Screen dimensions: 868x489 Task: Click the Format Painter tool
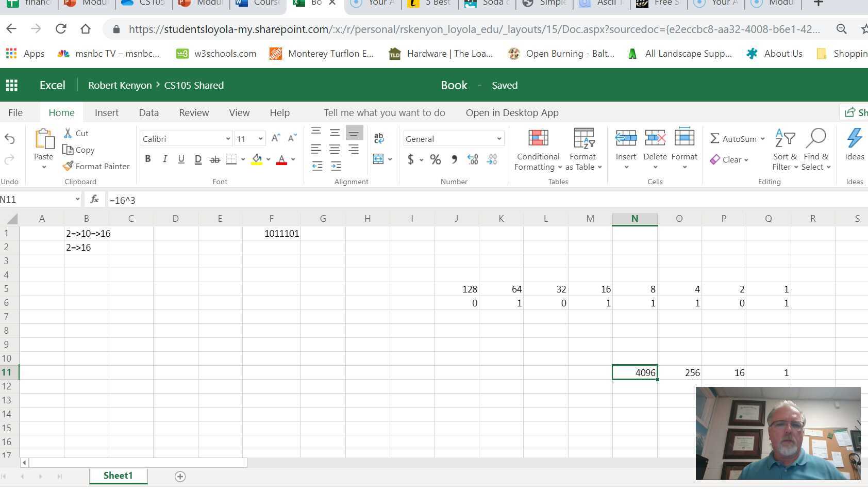click(96, 166)
